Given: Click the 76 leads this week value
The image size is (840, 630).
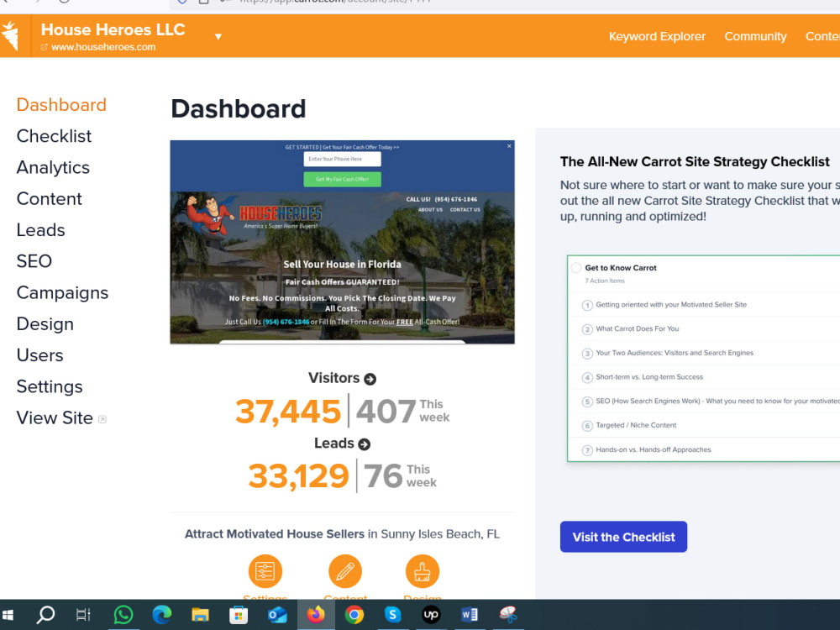Looking at the screenshot, I should tap(383, 476).
